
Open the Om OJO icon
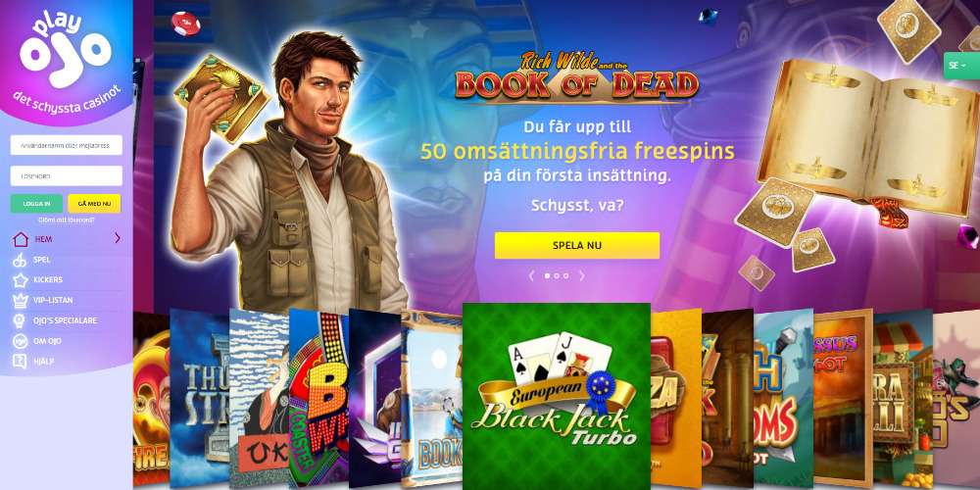click(x=21, y=341)
